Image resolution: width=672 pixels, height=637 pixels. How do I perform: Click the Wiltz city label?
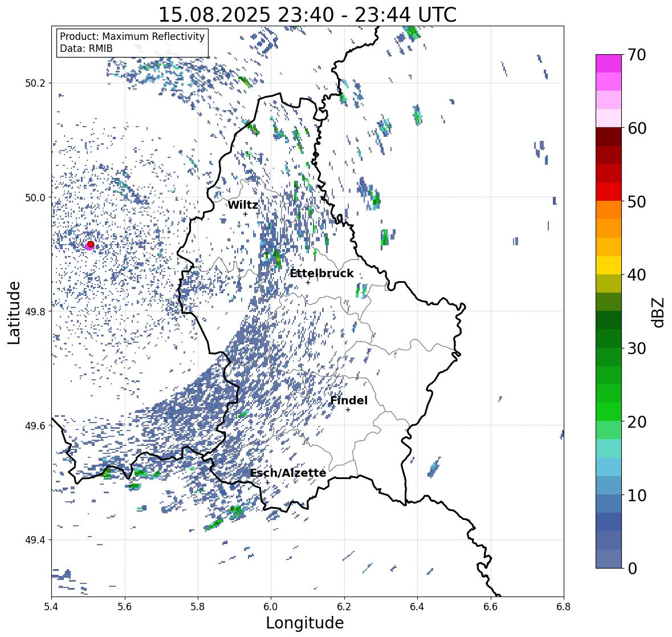243,205
